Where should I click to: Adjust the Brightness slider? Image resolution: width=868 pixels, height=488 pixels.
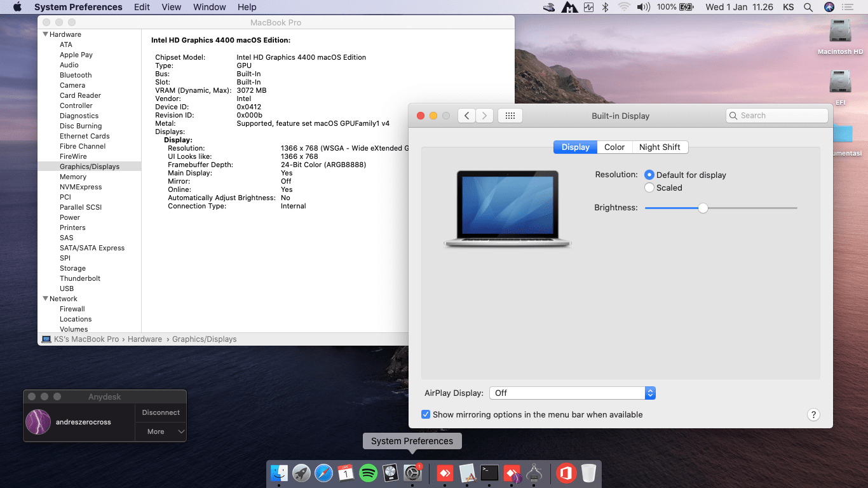pos(703,208)
